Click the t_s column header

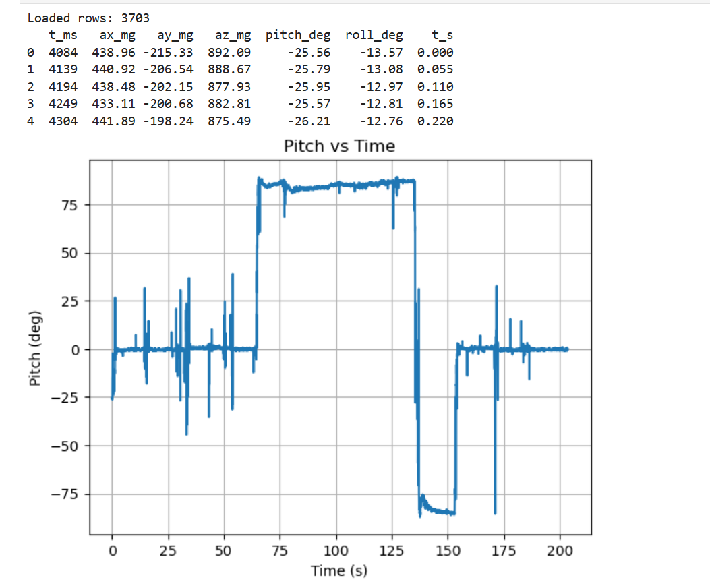click(x=444, y=35)
